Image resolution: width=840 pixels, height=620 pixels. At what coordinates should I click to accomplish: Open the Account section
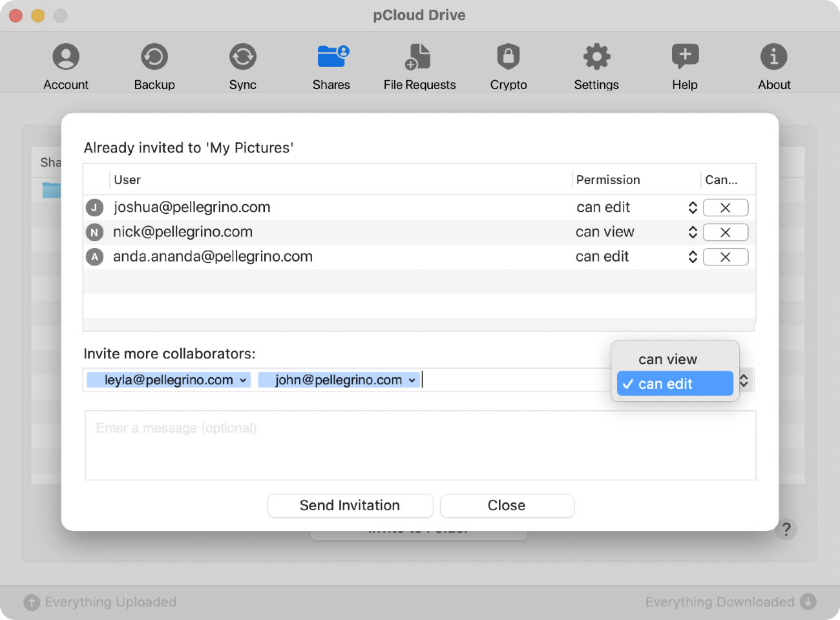[66, 67]
